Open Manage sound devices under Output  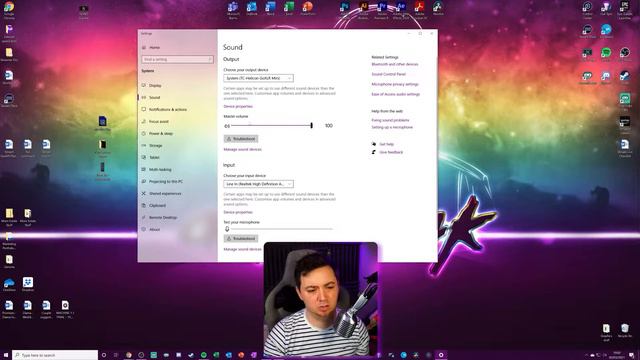(x=242, y=149)
